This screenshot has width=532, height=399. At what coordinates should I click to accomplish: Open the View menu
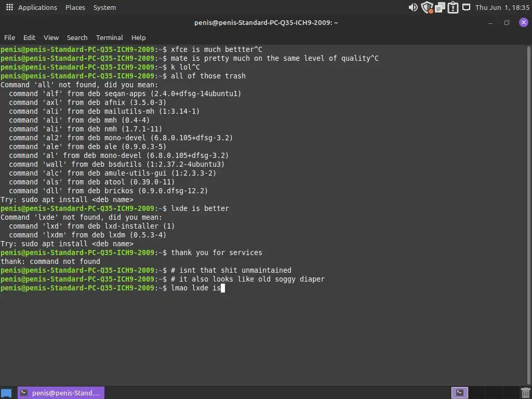pyautogui.click(x=51, y=37)
